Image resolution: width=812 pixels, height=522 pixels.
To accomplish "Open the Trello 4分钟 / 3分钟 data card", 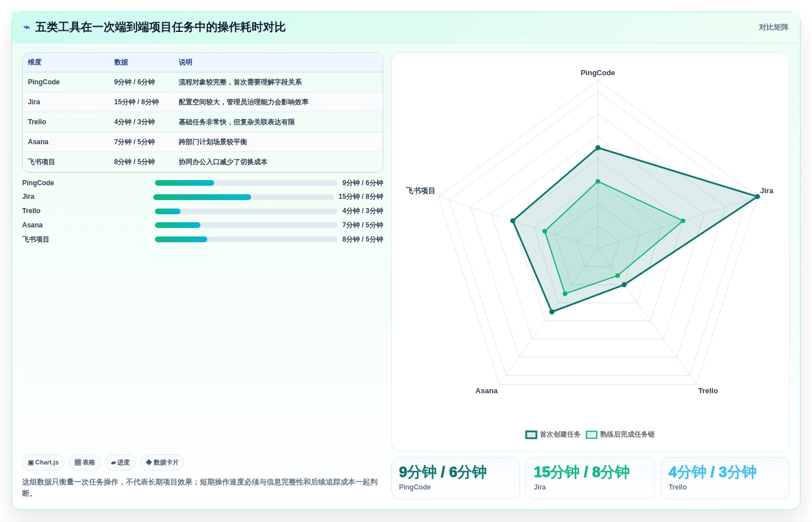I will pos(725,478).
